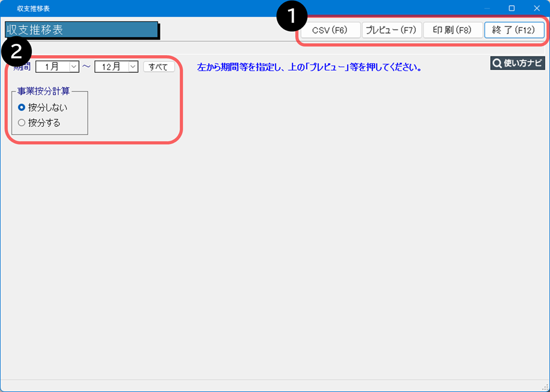Open the 使い方ナビ help guide

click(x=517, y=63)
